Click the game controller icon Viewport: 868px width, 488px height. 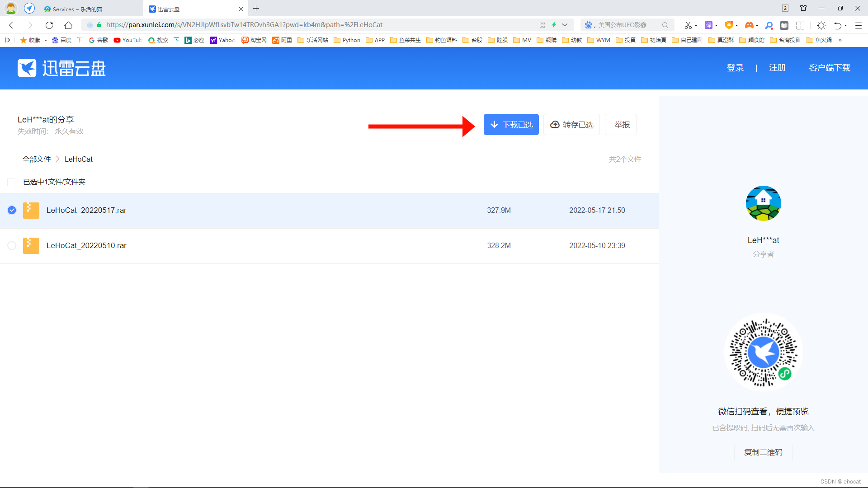coord(749,26)
